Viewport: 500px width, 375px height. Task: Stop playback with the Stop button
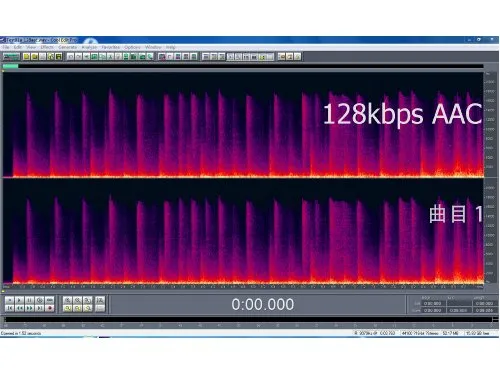click(x=9, y=300)
